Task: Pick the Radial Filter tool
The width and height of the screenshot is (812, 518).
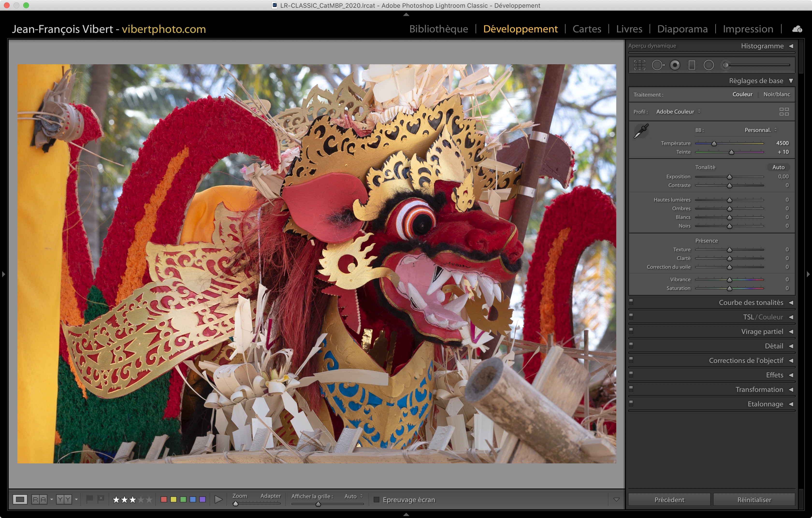Action: pos(709,65)
